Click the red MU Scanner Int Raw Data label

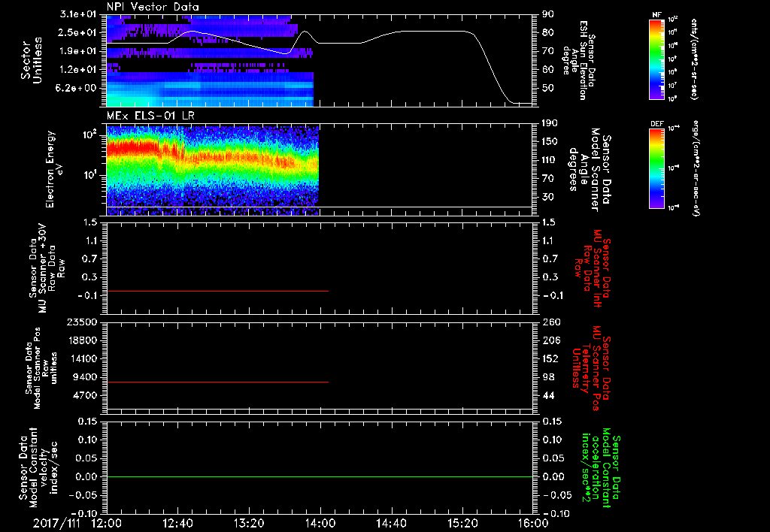[593, 268]
